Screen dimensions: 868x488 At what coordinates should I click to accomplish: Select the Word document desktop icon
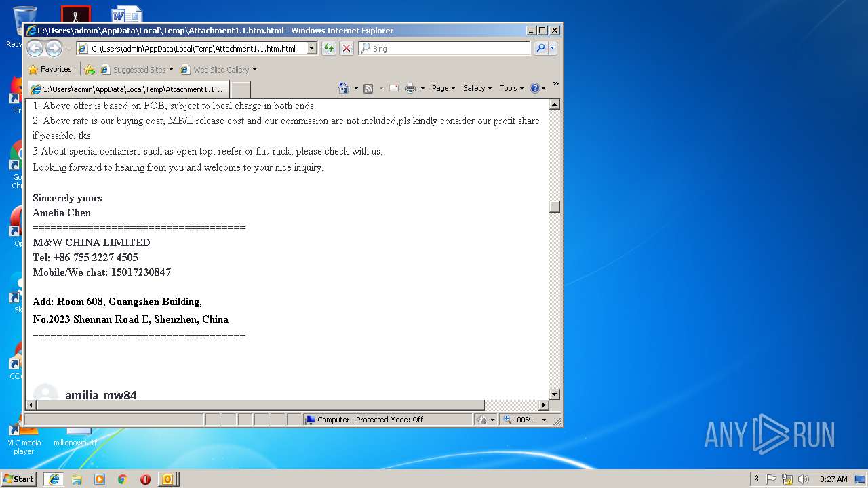click(x=127, y=14)
